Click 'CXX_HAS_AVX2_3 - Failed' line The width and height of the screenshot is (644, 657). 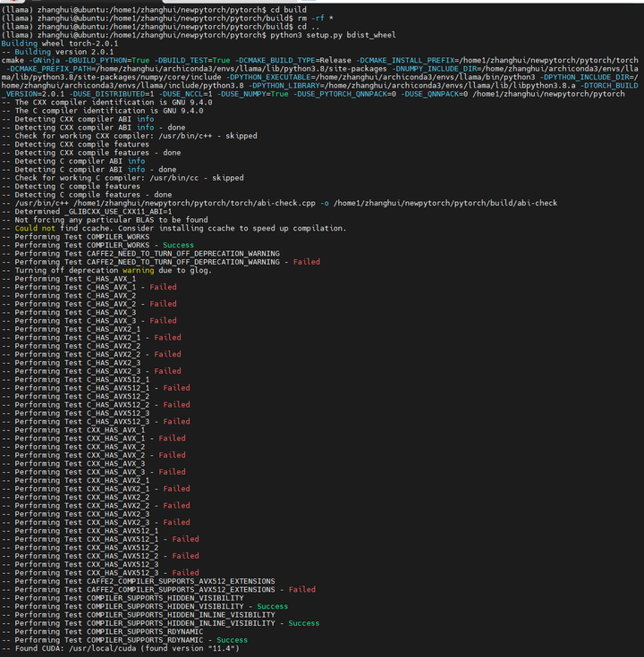(96, 522)
